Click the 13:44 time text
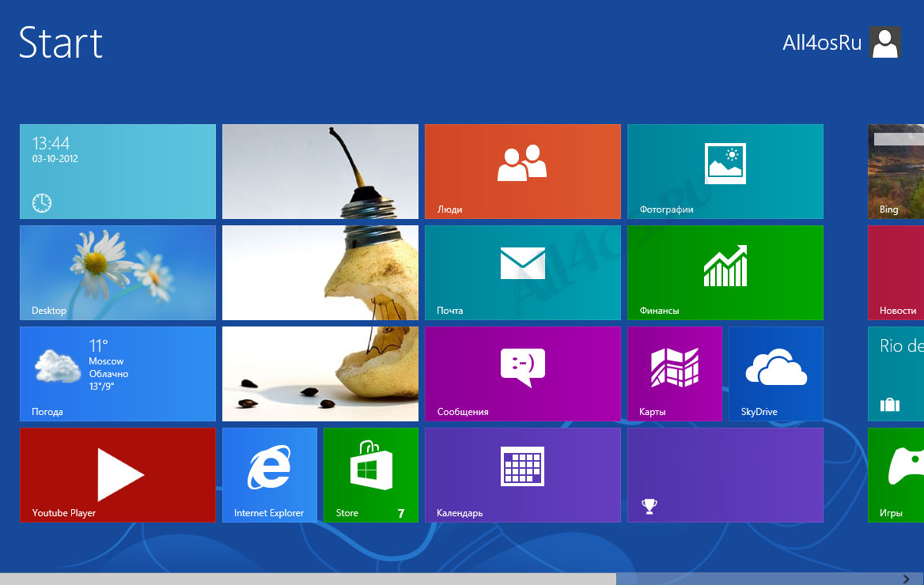 pos(51,143)
